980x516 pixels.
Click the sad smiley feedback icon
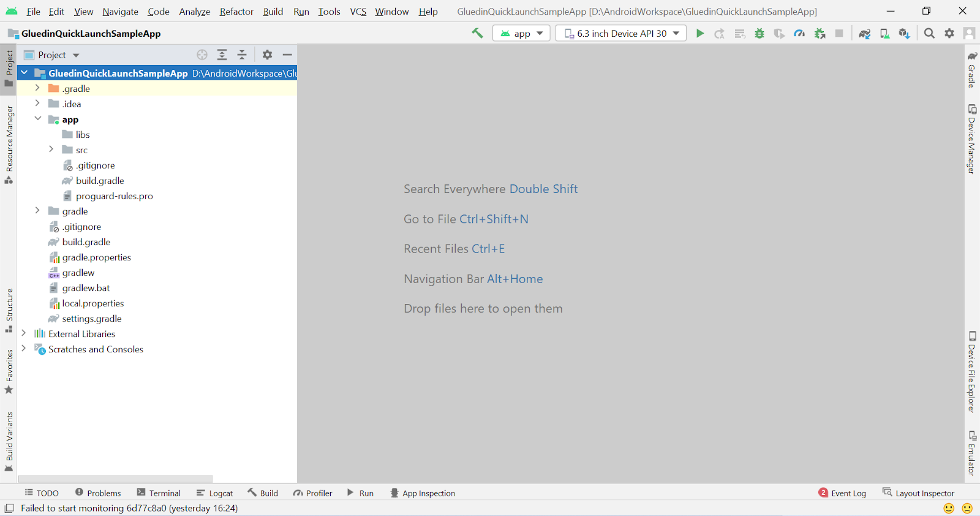[967, 508]
